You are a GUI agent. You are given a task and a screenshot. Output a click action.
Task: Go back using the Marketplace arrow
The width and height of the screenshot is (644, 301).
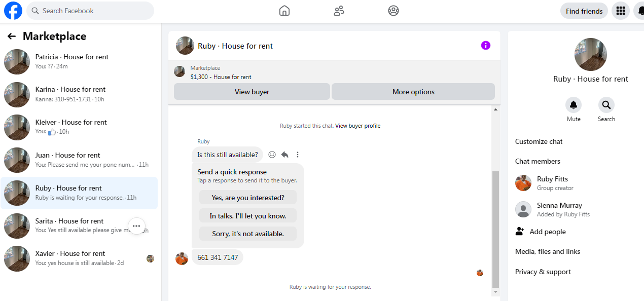click(12, 36)
